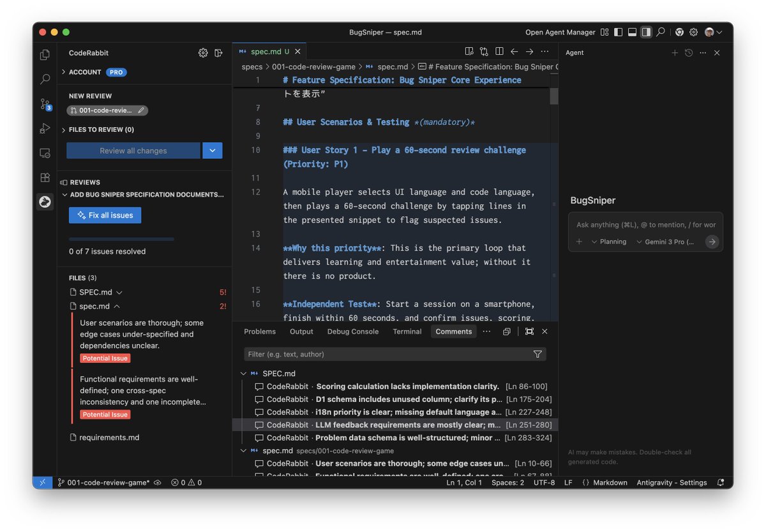Close the Agent panel
The height and width of the screenshot is (532, 766).
coord(717,53)
